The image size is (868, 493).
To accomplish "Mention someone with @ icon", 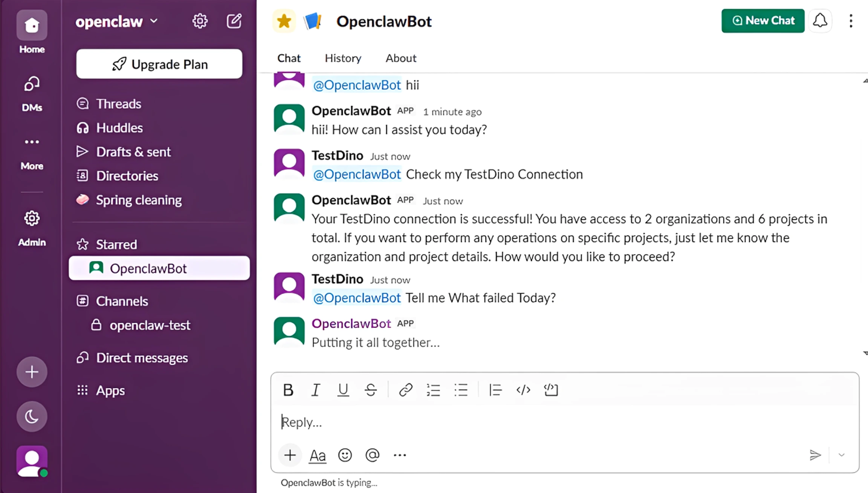I will [372, 455].
